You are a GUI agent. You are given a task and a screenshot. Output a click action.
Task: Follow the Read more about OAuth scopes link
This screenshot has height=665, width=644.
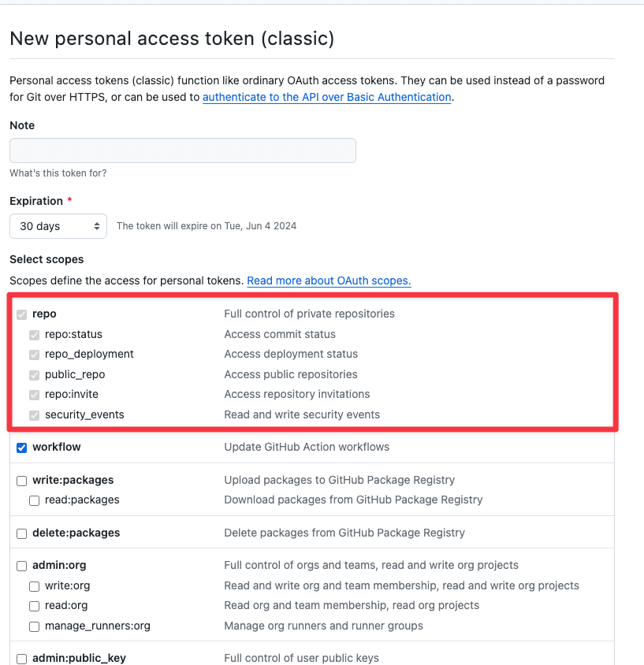329,280
